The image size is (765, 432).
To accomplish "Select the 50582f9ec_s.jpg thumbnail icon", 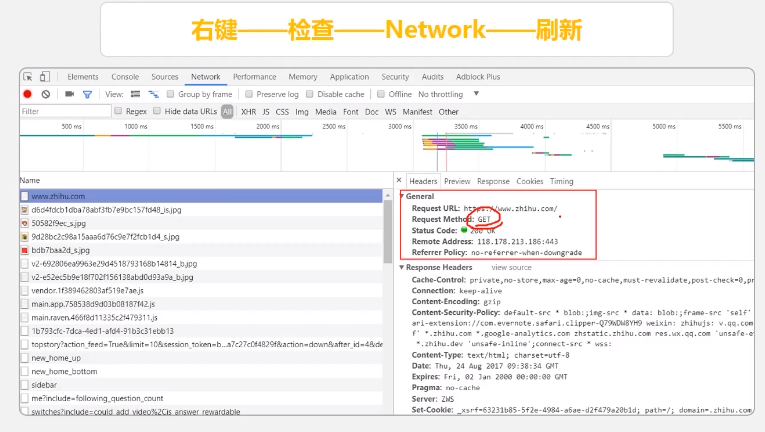I will tap(24, 223).
